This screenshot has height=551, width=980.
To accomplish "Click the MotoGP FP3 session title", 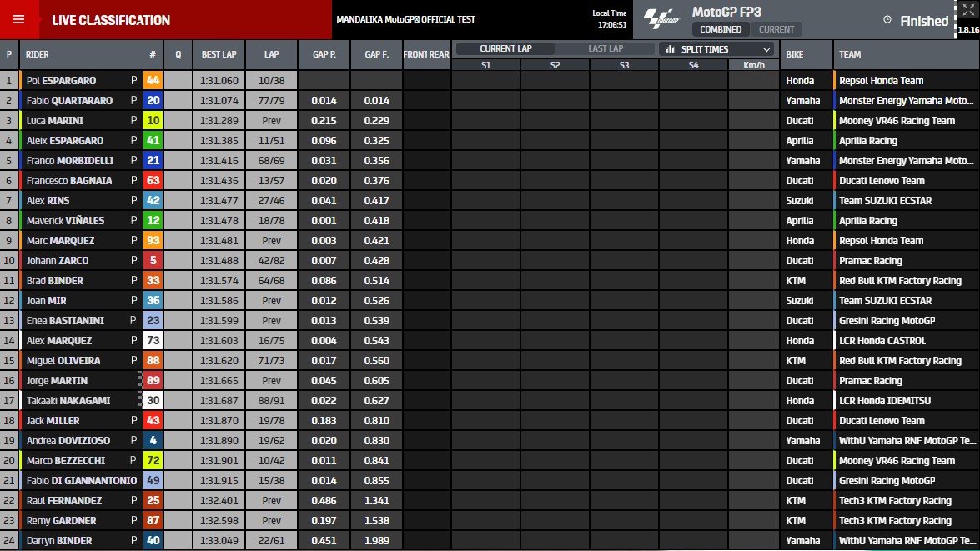I will coord(726,12).
